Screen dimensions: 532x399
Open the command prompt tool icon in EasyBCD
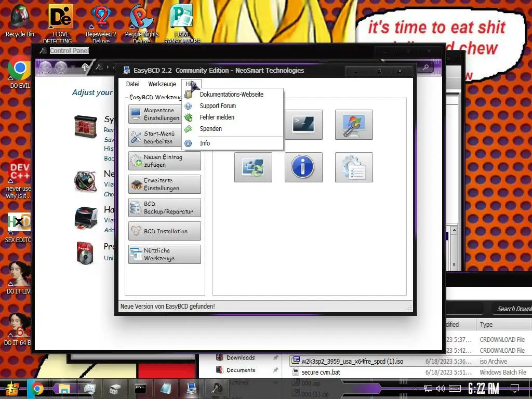[303, 125]
